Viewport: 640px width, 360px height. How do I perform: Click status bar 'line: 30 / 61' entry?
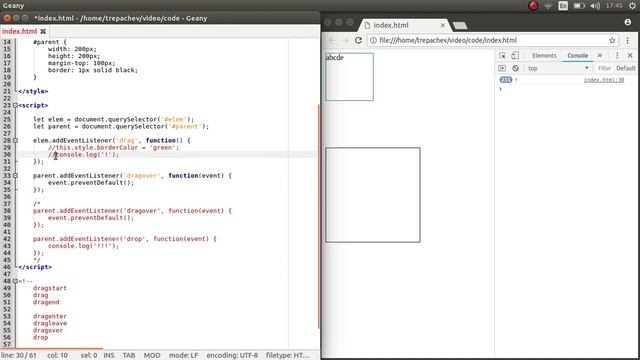click(x=19, y=356)
